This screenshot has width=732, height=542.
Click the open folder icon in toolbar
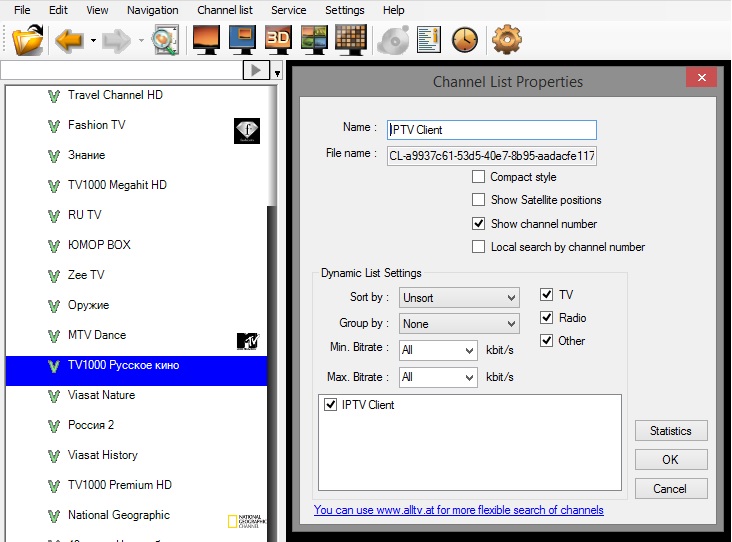tap(27, 41)
